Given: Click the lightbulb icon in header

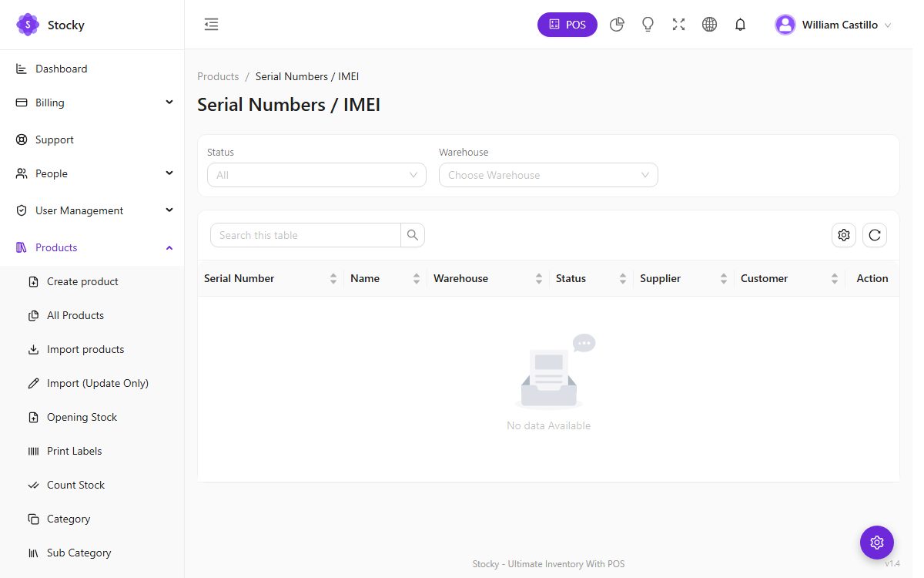Looking at the screenshot, I should point(648,25).
